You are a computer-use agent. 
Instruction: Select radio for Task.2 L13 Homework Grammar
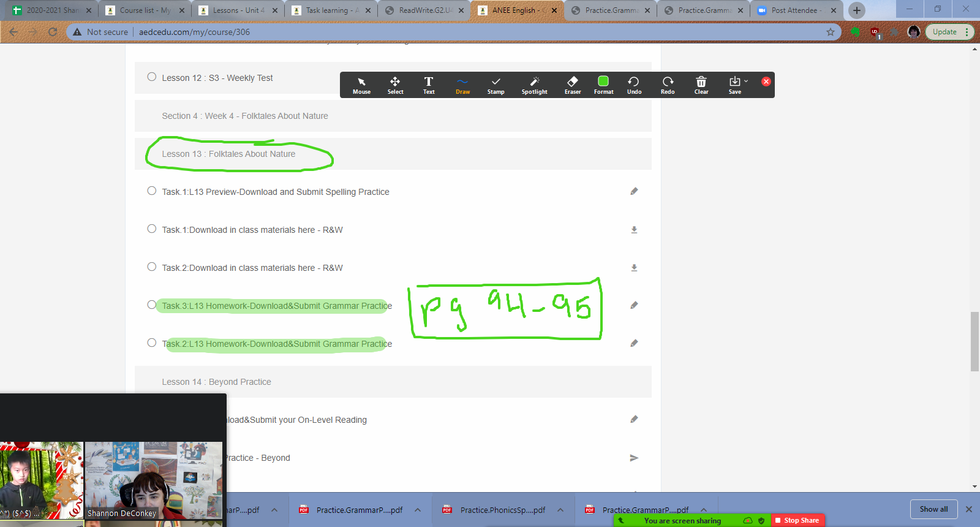tap(152, 343)
